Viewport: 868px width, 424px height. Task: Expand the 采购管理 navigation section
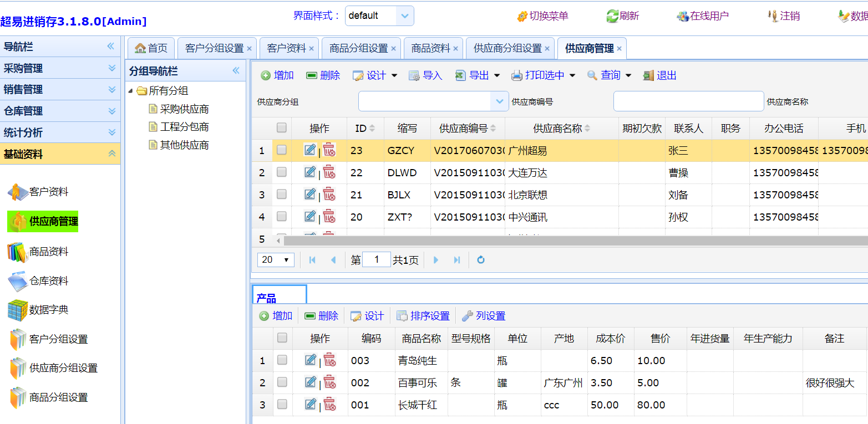60,68
